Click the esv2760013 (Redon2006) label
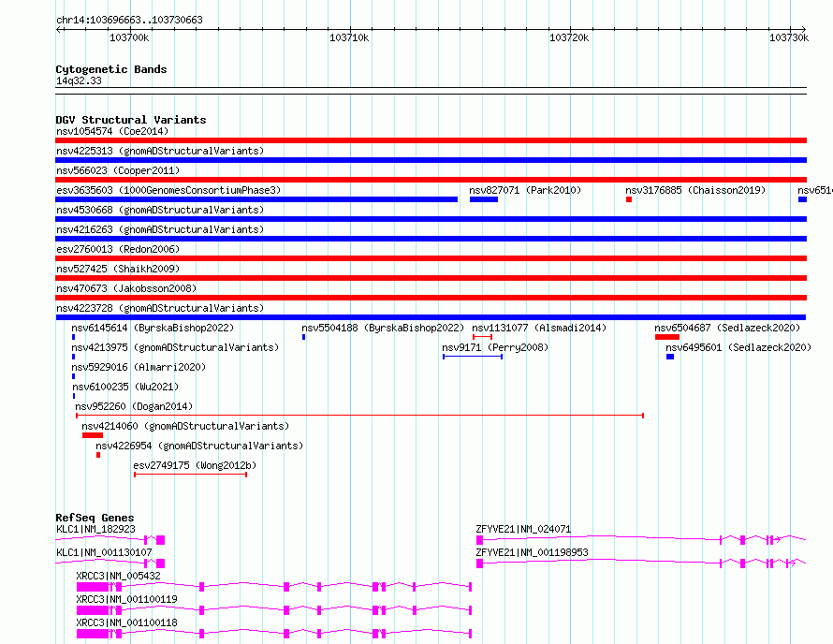The height and width of the screenshot is (644, 833). coord(118,249)
